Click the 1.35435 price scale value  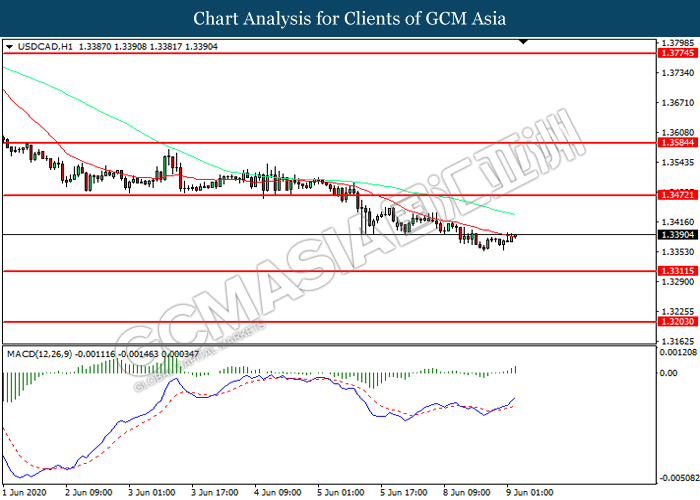pos(678,162)
